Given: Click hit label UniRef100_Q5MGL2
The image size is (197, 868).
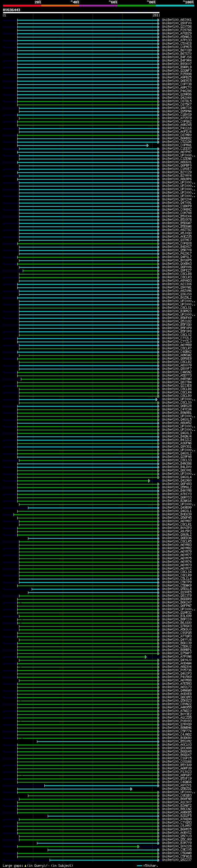Looking at the screenshot, I should tap(176, 487).
